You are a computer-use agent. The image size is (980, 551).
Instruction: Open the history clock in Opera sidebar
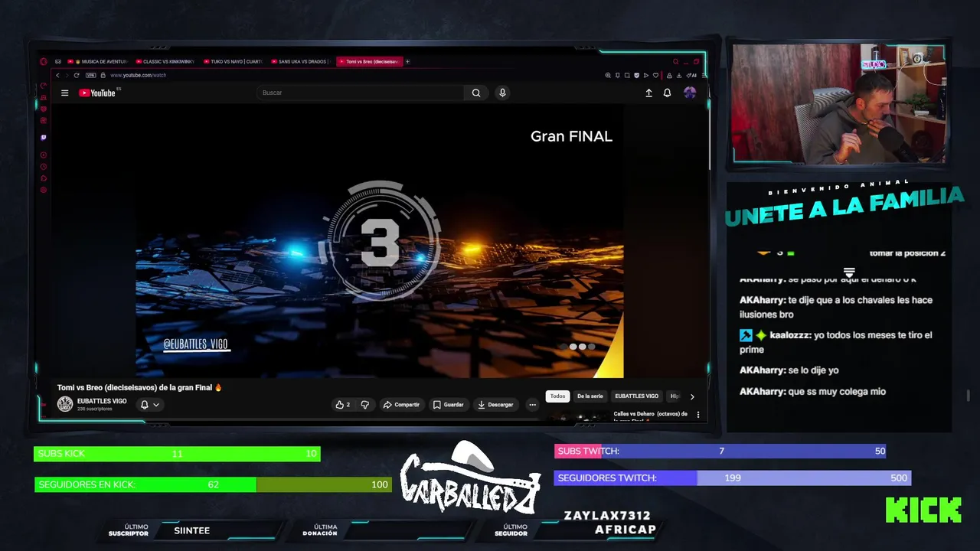[44, 167]
